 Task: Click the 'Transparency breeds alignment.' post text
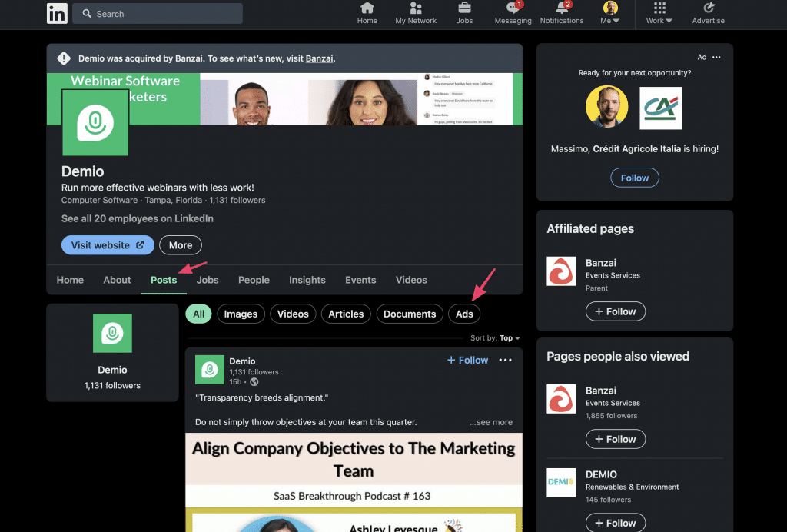262,398
